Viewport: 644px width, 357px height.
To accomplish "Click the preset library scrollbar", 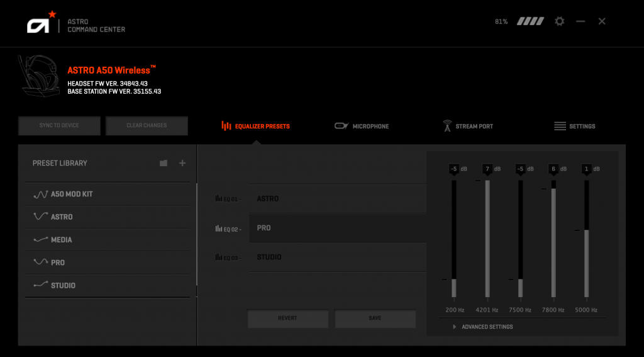I will point(197,234).
